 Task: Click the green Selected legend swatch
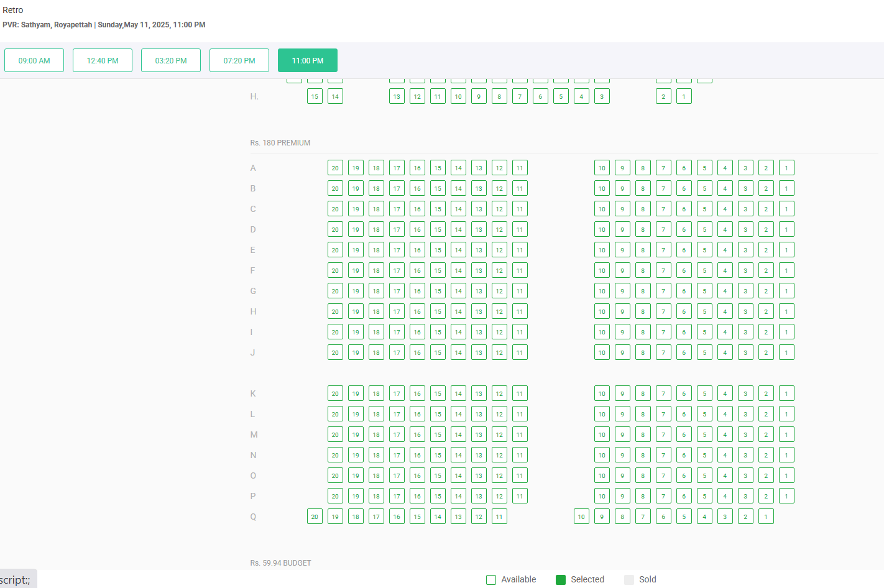[561, 580]
